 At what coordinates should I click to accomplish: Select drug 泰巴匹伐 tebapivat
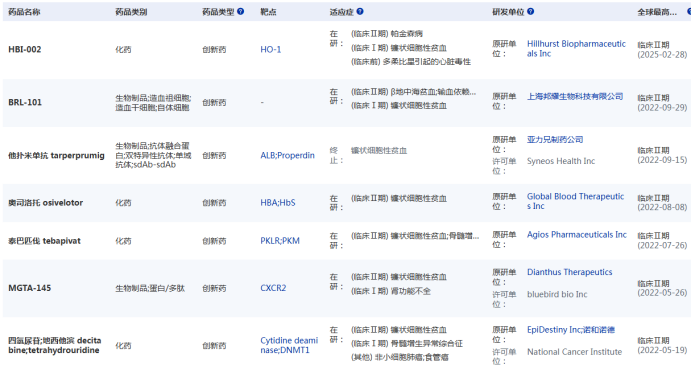coord(45,241)
